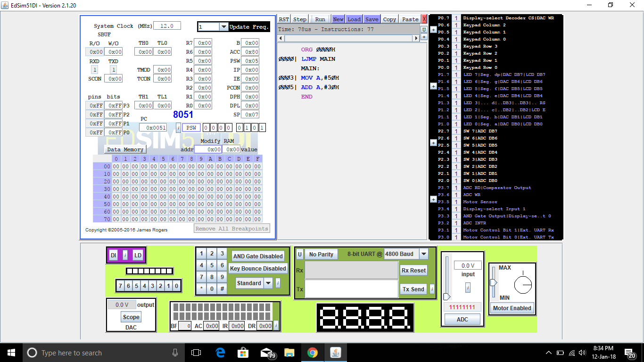
Task: Open Google Chrome from taskbar
Action: (x=312, y=352)
